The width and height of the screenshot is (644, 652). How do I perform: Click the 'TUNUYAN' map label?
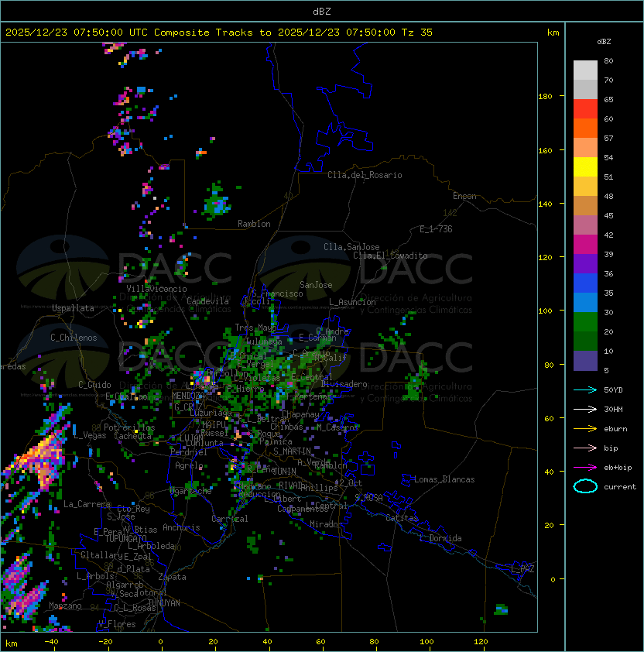(x=164, y=603)
